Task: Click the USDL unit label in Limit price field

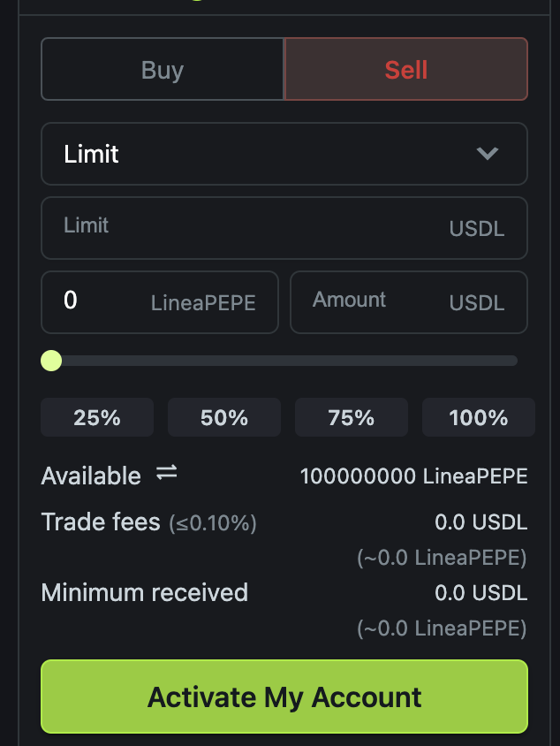Action: coord(476,229)
